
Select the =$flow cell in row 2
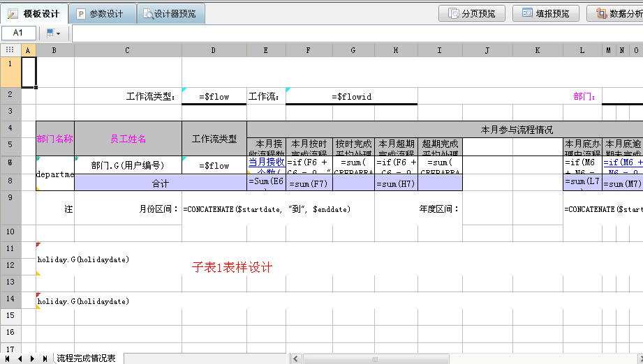[x=214, y=96]
